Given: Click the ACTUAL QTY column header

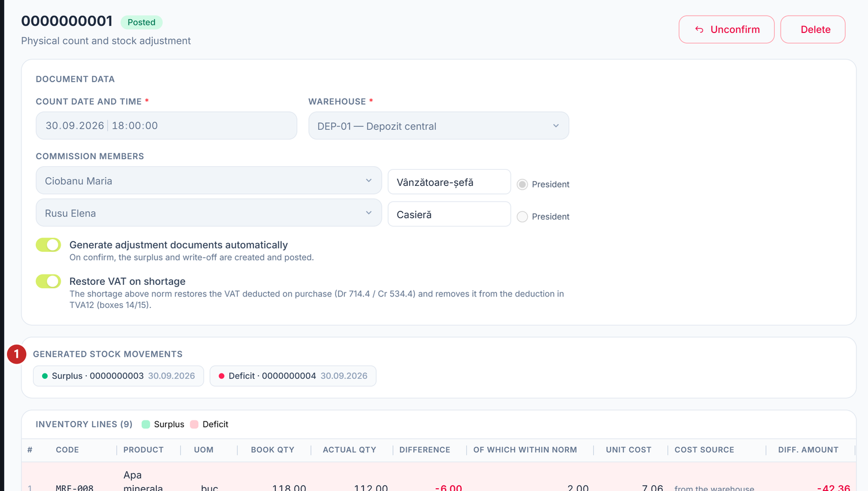Looking at the screenshot, I should click(350, 450).
